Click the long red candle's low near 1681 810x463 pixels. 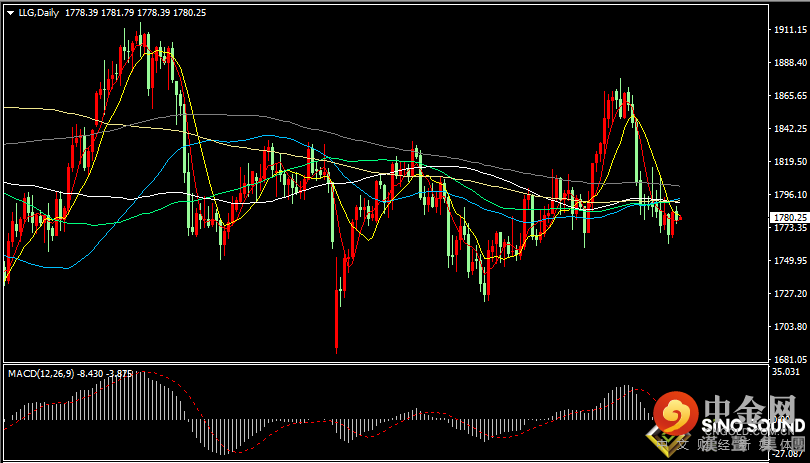coord(337,351)
